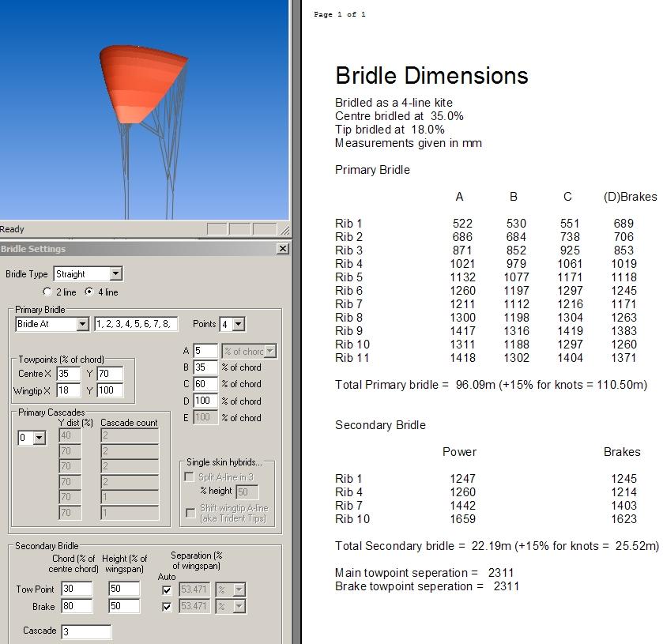This screenshot has height=644, width=663.
Task: Edit the Tow Point chord value
Action: [77, 589]
